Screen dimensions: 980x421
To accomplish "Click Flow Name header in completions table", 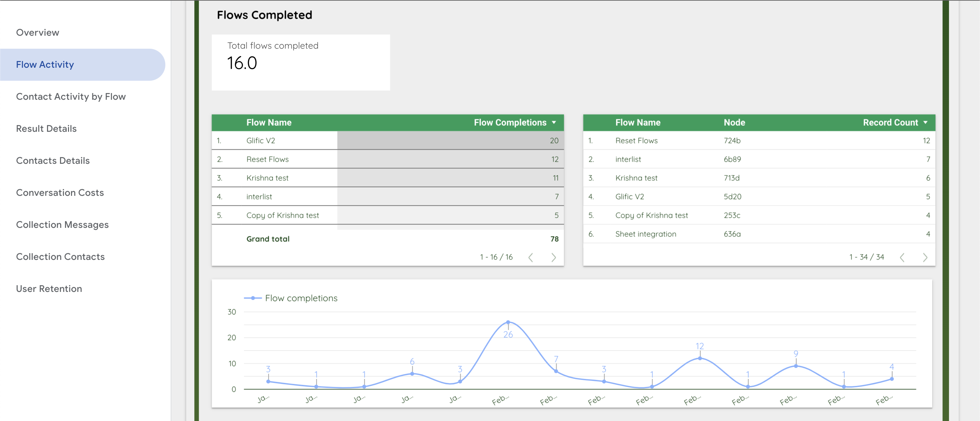I will (x=269, y=122).
